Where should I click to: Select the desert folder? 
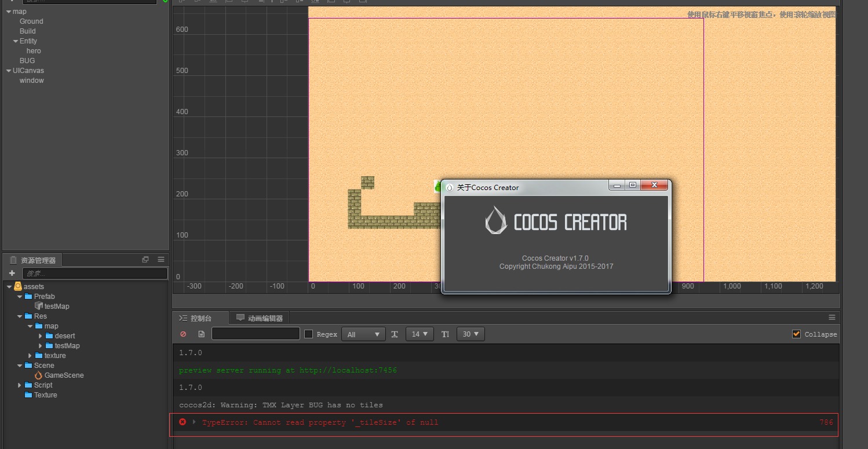[x=60, y=335]
